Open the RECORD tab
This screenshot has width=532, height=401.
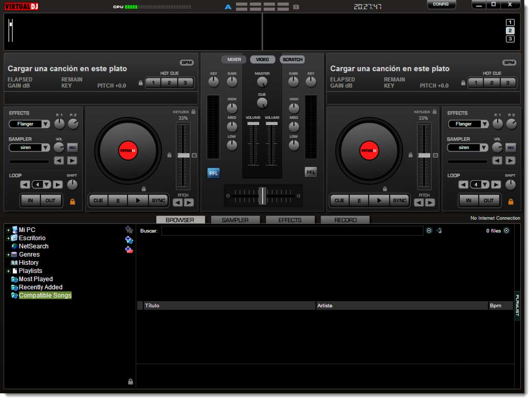pyautogui.click(x=346, y=220)
